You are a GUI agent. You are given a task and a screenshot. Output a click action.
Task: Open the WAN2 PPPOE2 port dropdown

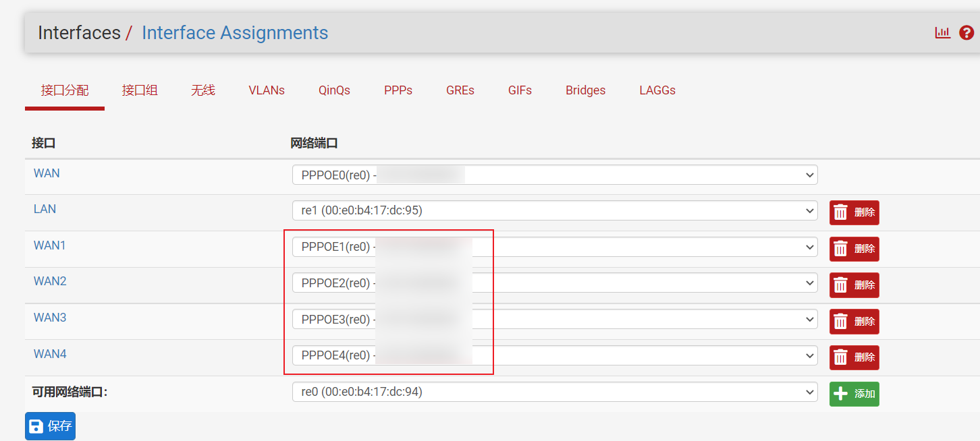coord(555,283)
